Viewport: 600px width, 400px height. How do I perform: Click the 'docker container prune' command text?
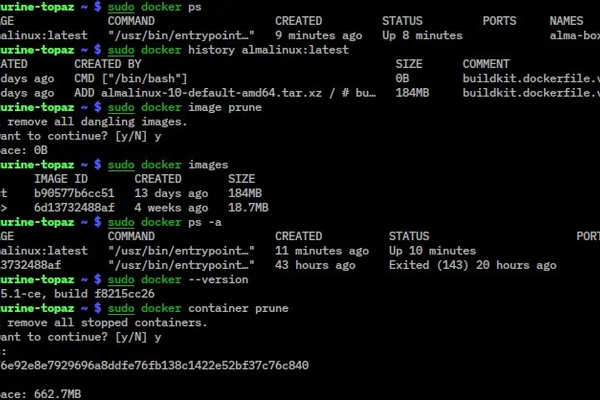point(198,308)
